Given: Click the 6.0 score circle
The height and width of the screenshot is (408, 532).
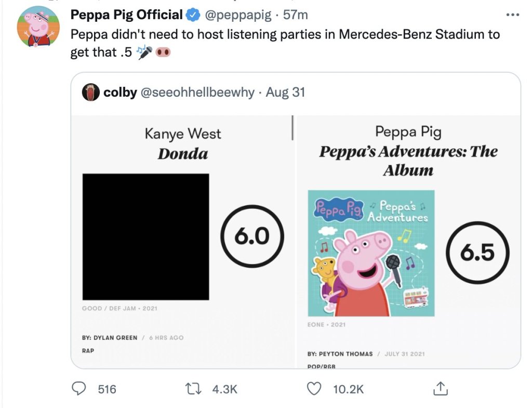Looking at the screenshot, I should pyautogui.click(x=252, y=236).
